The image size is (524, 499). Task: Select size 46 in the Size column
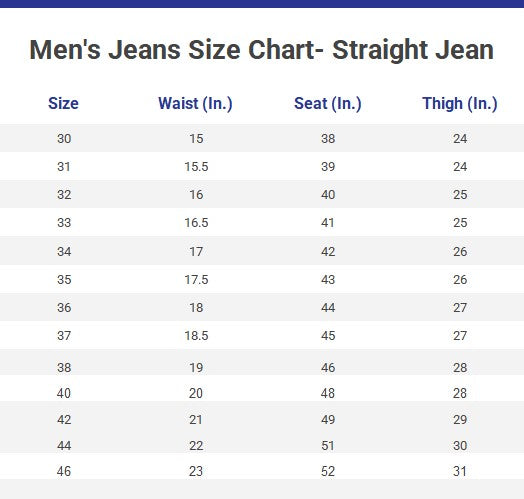coord(64,471)
